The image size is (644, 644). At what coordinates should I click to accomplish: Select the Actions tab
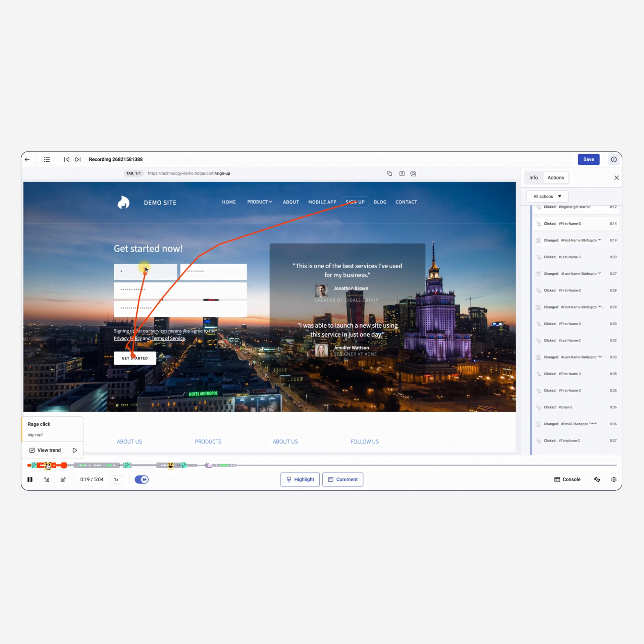[555, 177]
